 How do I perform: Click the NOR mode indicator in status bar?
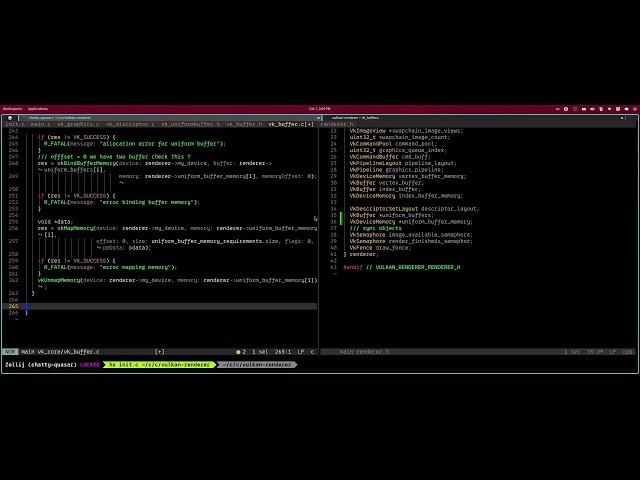(x=10, y=352)
